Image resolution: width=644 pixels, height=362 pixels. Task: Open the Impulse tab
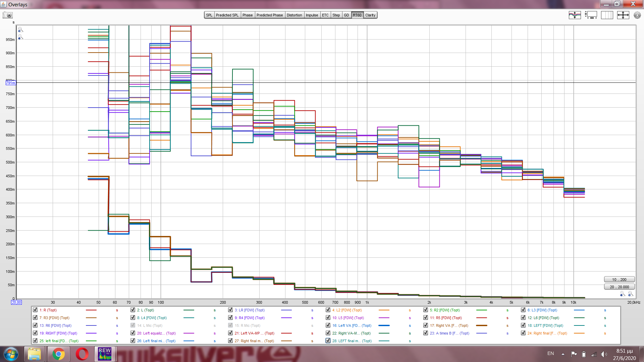312,15
